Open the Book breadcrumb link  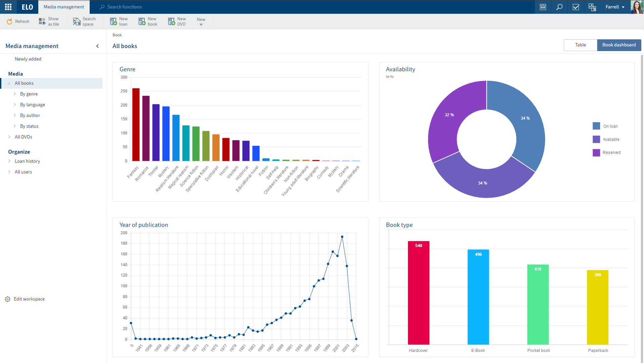(x=117, y=35)
